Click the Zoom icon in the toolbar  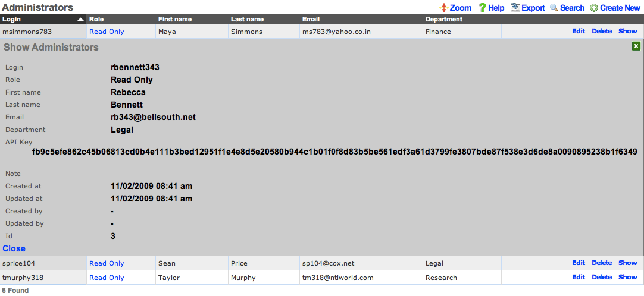click(443, 8)
